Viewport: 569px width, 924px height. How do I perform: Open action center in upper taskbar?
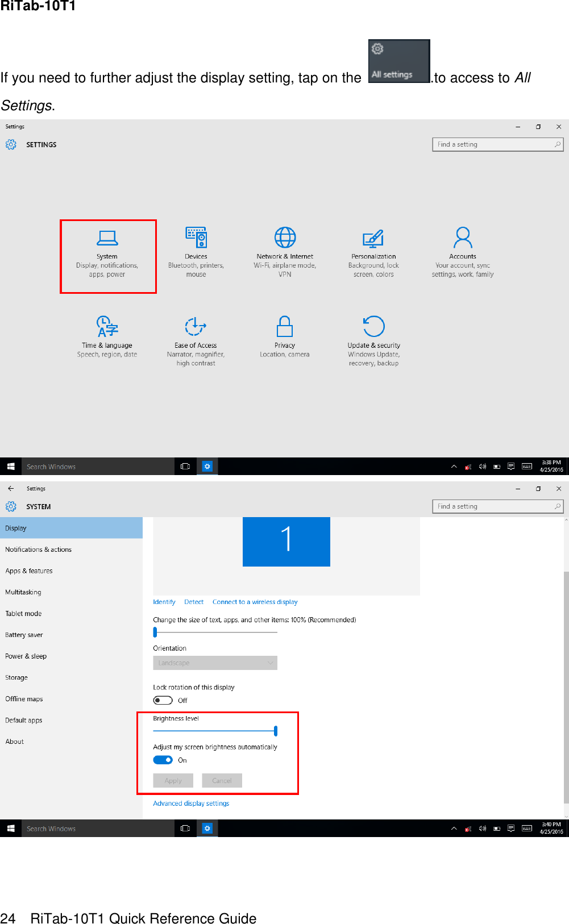click(511, 467)
